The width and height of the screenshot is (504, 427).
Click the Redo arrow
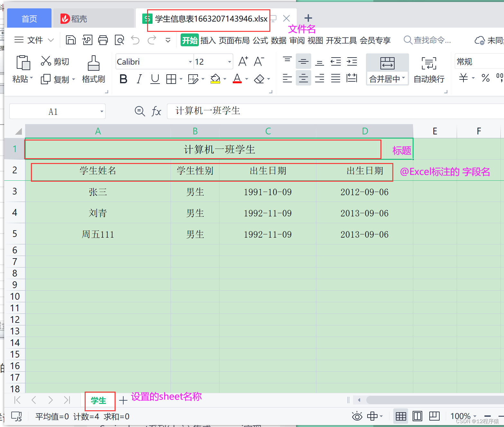(152, 40)
